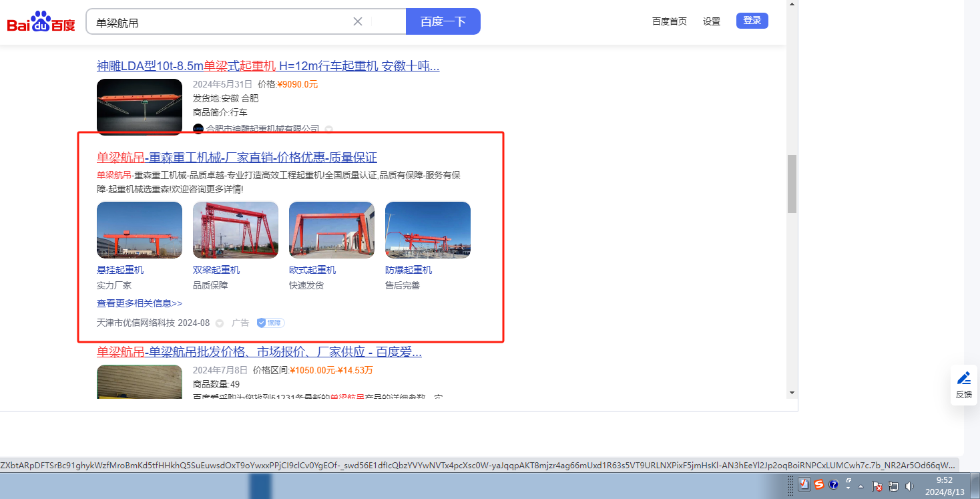Click the 登录 login button

click(x=752, y=21)
